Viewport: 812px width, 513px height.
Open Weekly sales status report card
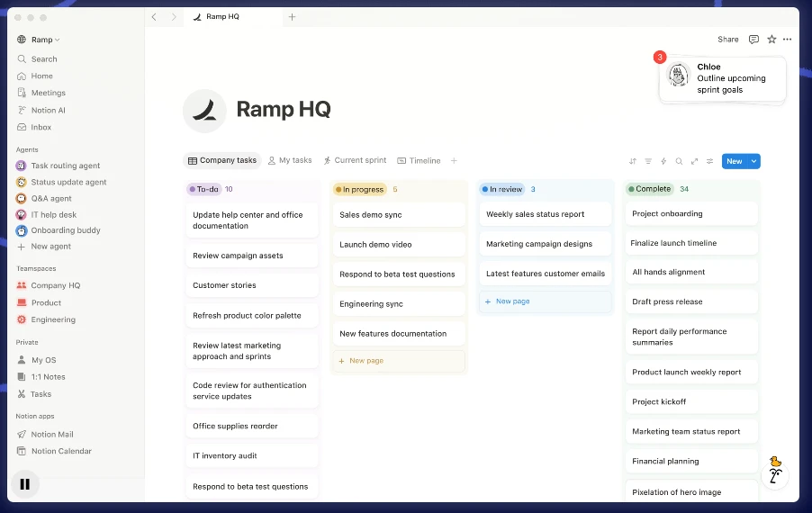click(x=546, y=214)
